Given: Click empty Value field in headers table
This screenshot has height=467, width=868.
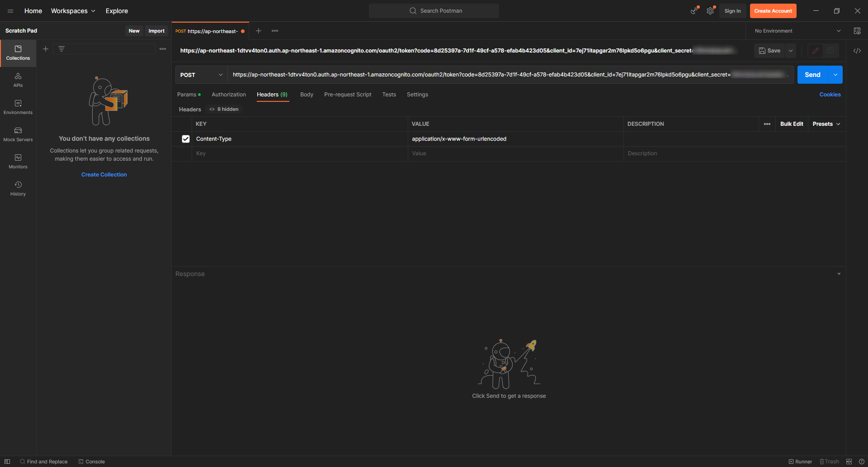Looking at the screenshot, I should click(515, 153).
